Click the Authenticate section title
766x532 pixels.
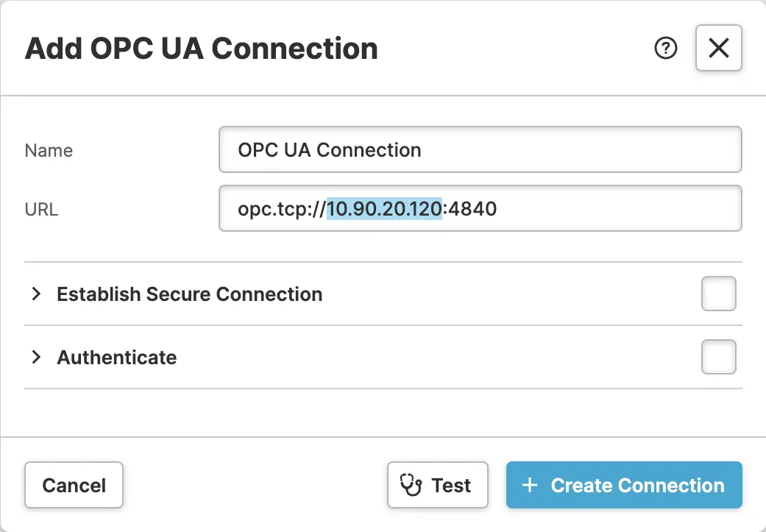(x=117, y=358)
